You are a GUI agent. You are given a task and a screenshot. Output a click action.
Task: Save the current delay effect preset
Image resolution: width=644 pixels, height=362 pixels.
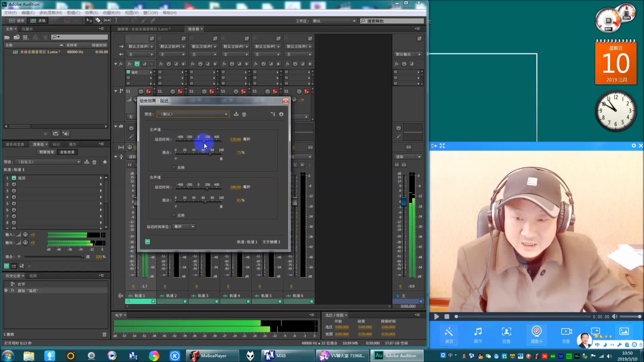[236, 114]
